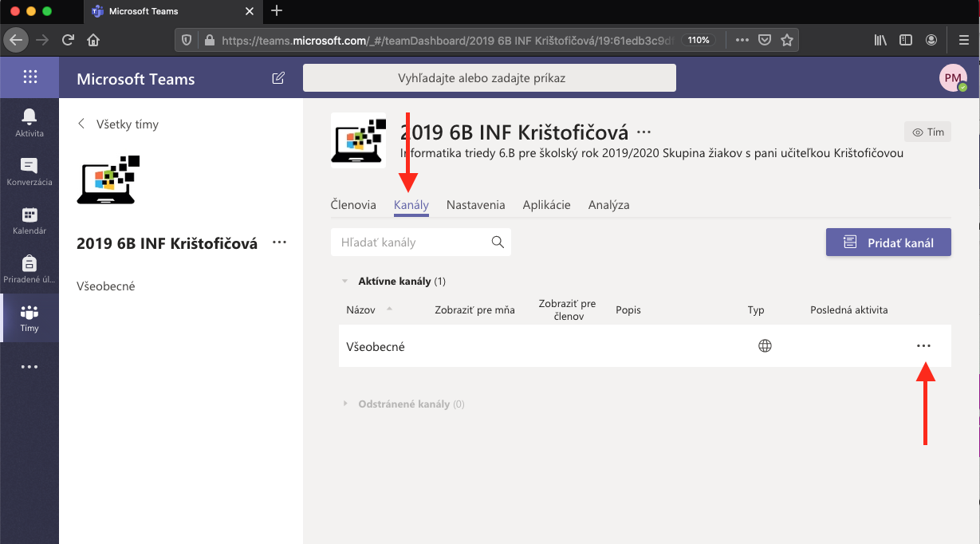
Task: Open the PM profile avatar
Action: [952, 78]
